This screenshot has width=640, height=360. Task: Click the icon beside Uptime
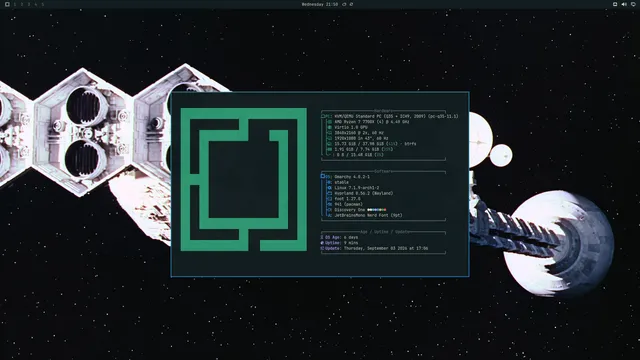point(322,243)
